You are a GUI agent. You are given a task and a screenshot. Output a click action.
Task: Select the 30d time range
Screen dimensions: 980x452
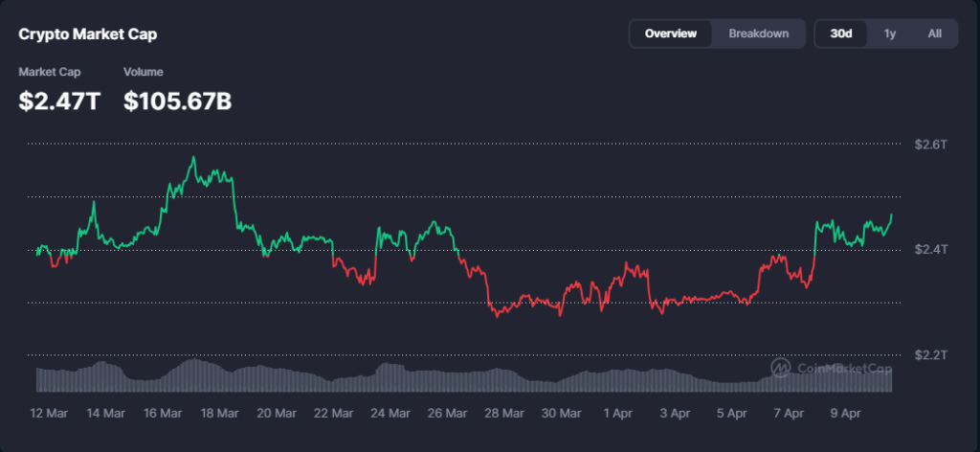[x=841, y=34]
